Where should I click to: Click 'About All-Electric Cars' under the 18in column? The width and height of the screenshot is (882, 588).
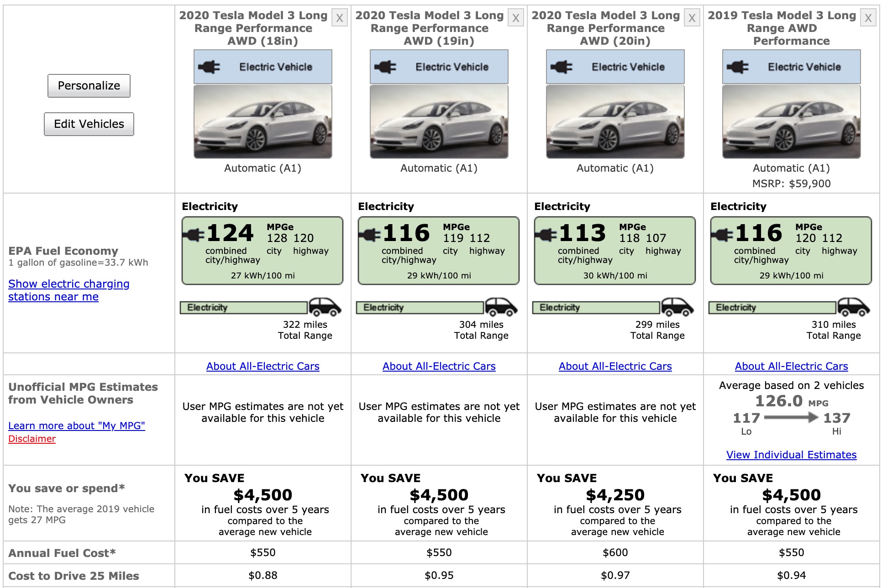tap(263, 366)
